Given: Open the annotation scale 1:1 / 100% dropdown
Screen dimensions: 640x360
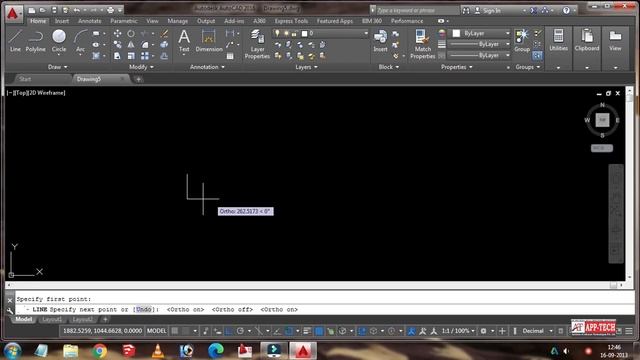Looking at the screenshot, I should [x=458, y=331].
